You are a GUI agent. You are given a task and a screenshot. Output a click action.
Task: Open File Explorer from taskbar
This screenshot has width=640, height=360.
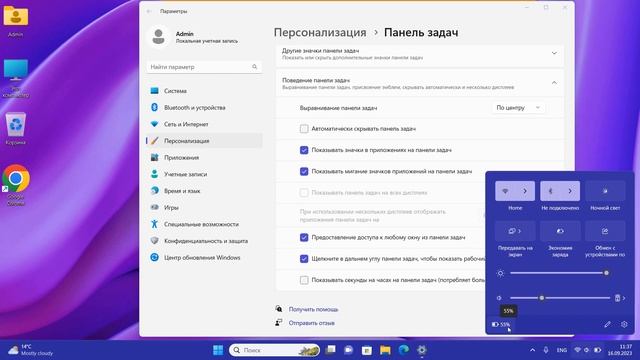(x=385, y=350)
